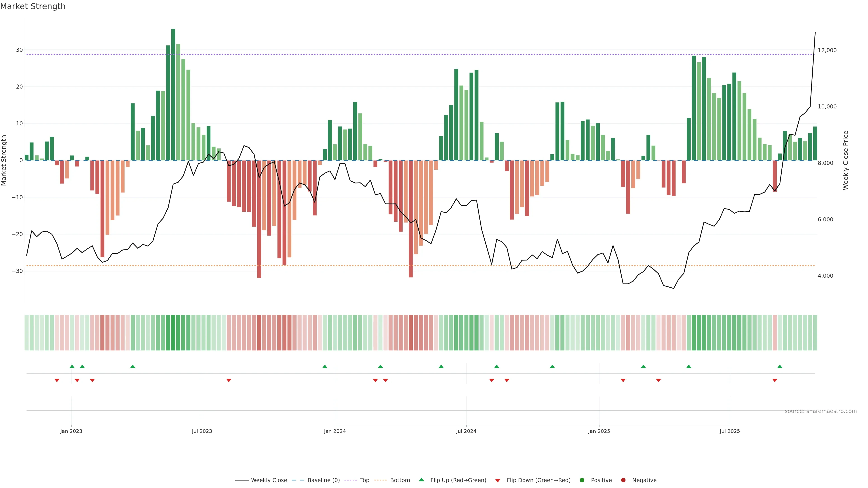Click the tallest green market strength bar
The width and height of the screenshot is (868, 488).
pyautogui.click(x=173, y=94)
